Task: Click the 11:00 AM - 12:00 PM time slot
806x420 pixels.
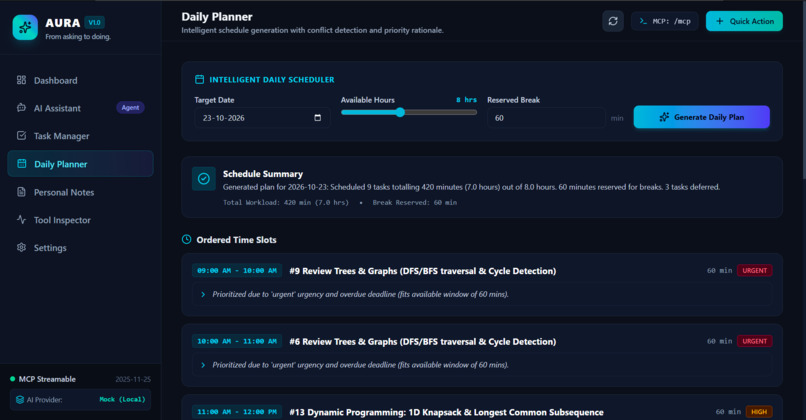Action: pos(237,412)
